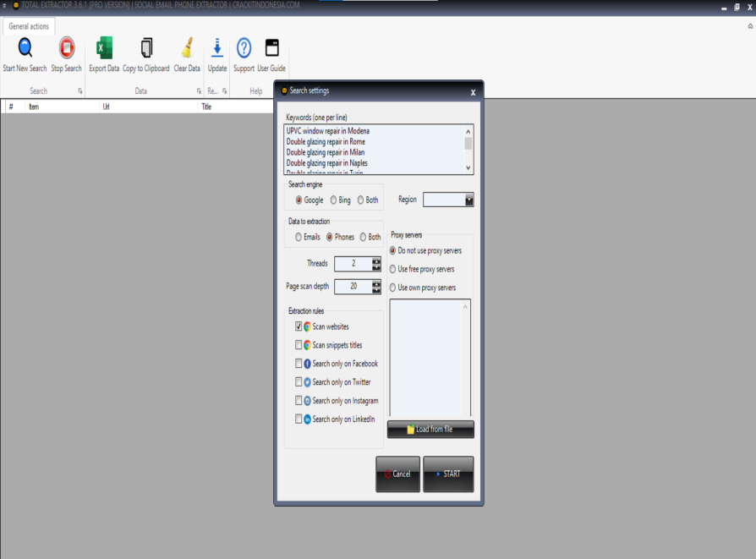
Task: Select Emails under Data to extraction
Action: [299, 237]
